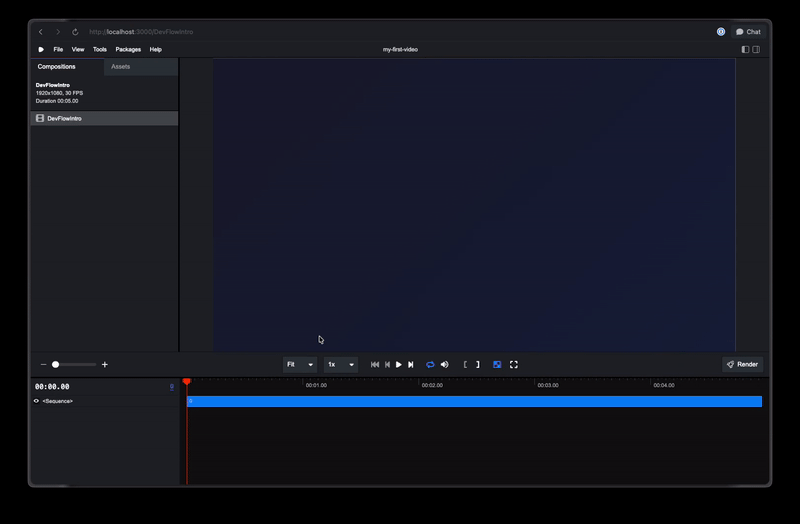Switch to the Compositions tab
Image resolution: width=800 pixels, height=524 pixels.
(67, 67)
